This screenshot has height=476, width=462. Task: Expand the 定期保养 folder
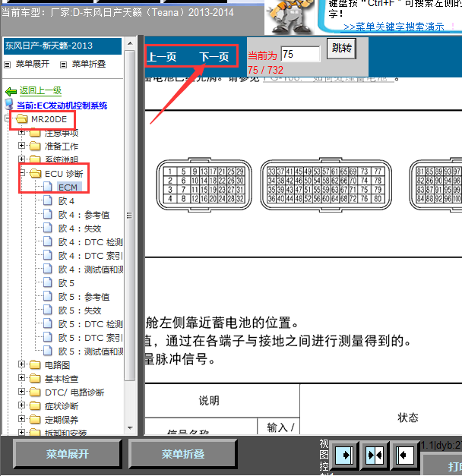[21, 419]
